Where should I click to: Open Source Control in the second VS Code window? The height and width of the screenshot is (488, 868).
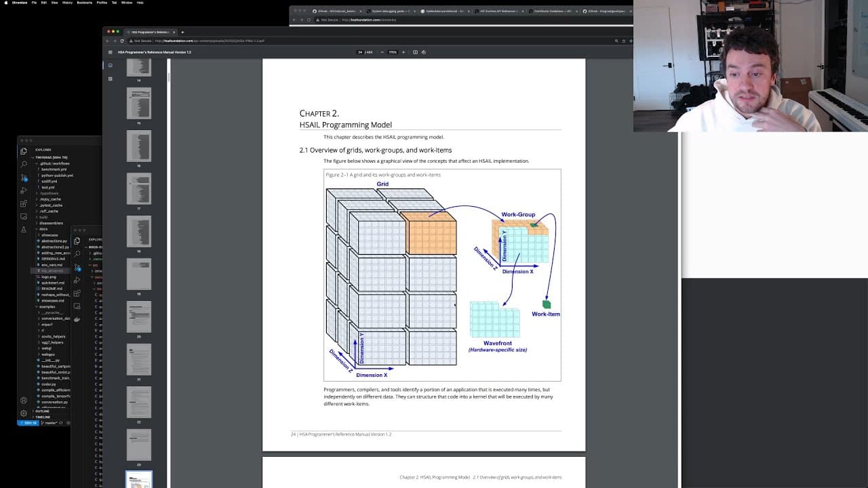click(77, 267)
